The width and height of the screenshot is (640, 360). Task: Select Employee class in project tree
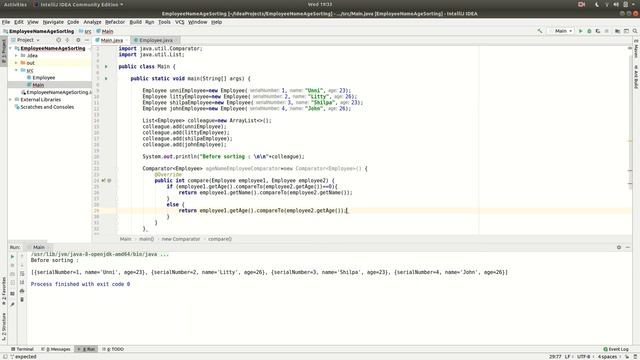click(44, 78)
